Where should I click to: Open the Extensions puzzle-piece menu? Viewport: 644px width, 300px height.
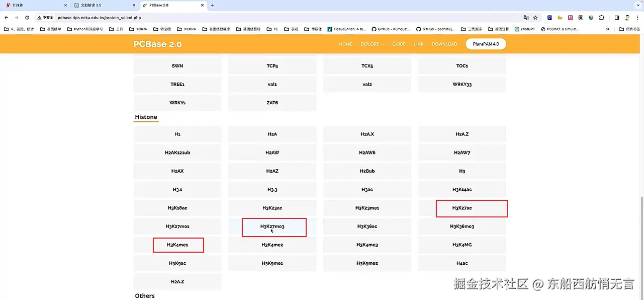coord(601,17)
